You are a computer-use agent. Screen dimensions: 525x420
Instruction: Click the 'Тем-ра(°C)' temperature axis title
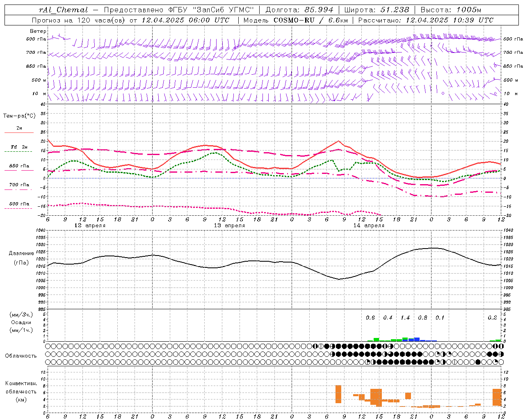pyautogui.click(x=19, y=116)
